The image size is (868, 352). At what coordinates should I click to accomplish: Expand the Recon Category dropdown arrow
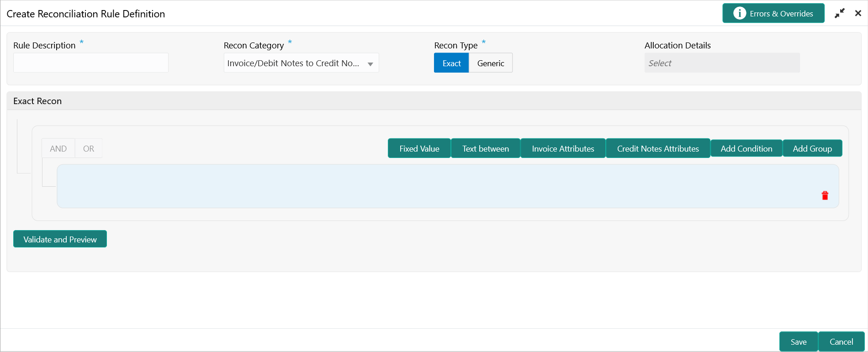click(x=370, y=64)
